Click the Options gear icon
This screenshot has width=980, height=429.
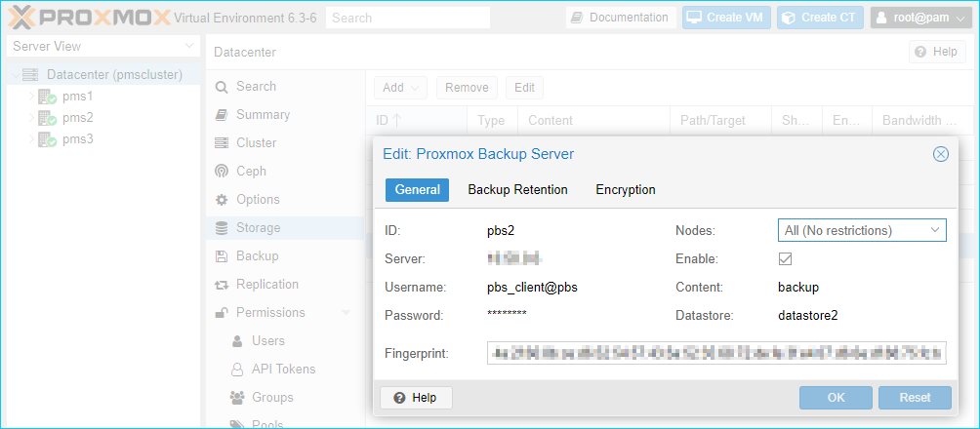[222, 200]
